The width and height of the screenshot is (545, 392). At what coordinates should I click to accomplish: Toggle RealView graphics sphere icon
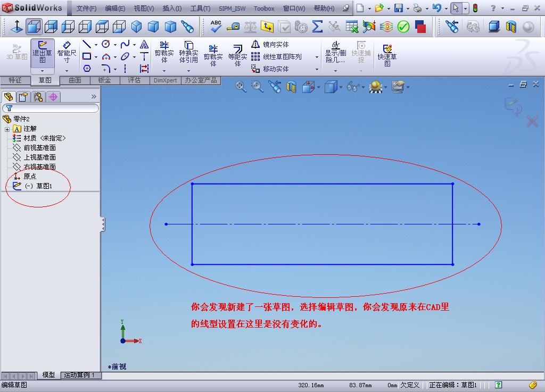point(528,27)
